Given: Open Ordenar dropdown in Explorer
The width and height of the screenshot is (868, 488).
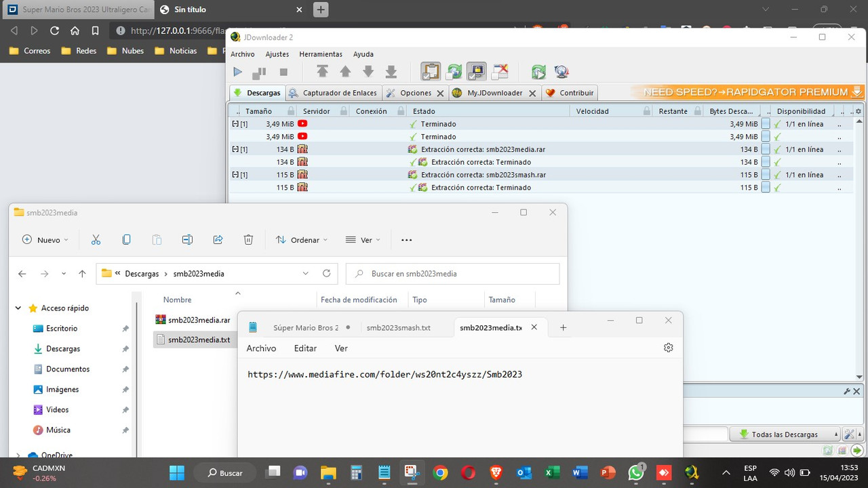Looking at the screenshot, I should [302, 240].
